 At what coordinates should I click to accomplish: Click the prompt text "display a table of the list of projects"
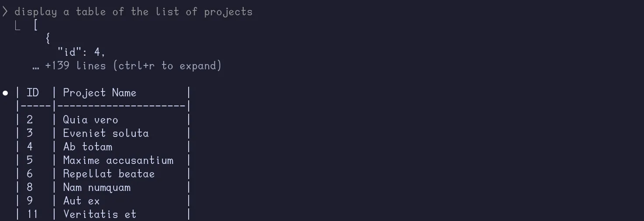133,12
